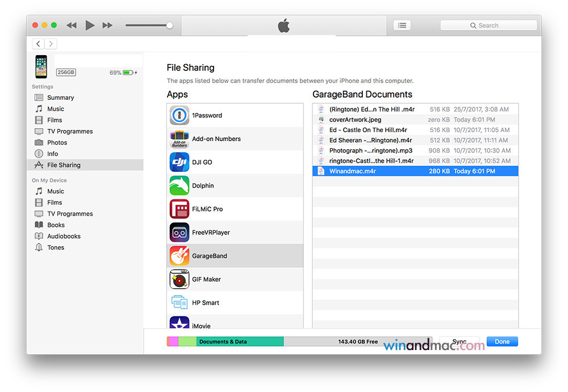Open the list view button
568x392 pixels.
point(402,26)
